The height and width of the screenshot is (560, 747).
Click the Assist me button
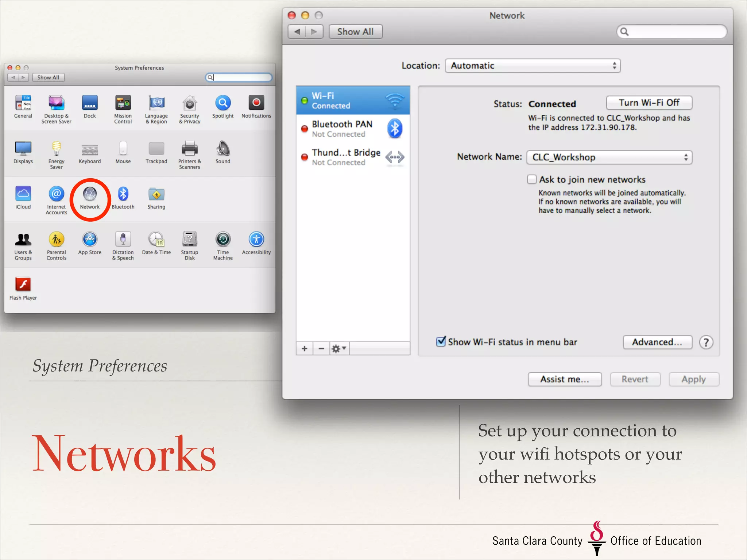(565, 379)
